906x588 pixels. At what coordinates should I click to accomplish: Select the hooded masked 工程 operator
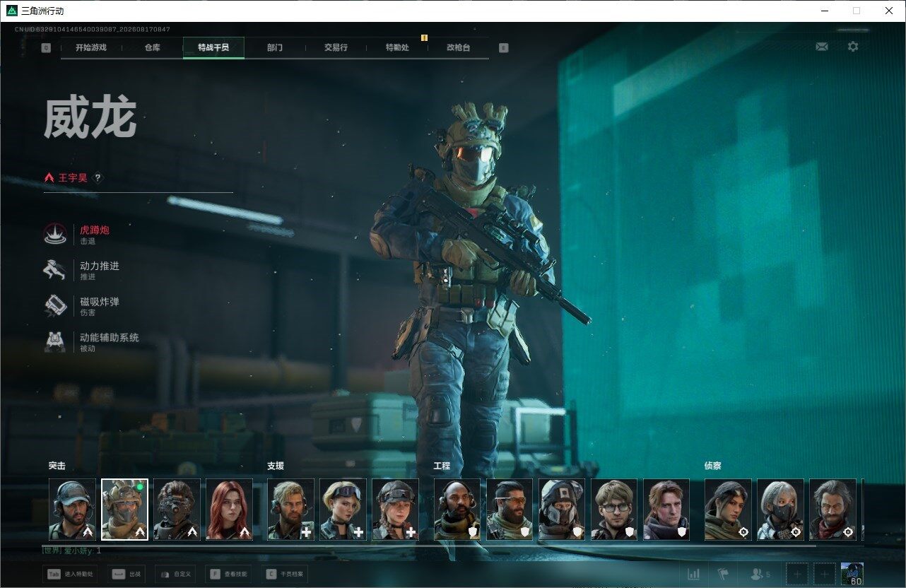(x=562, y=510)
